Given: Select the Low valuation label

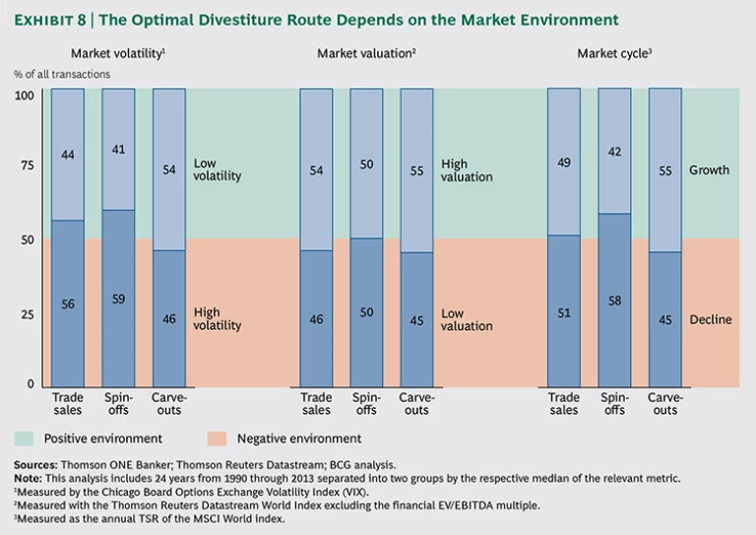Looking at the screenshot, I should (x=467, y=318).
